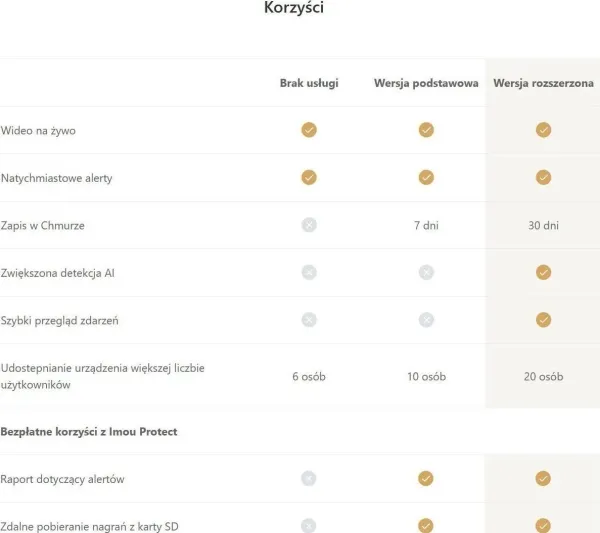Image resolution: width=600 pixels, height=533 pixels.
Task: Click the checkmark for Wideo na żywo under Wersja podstawowa
Action: coord(426,130)
